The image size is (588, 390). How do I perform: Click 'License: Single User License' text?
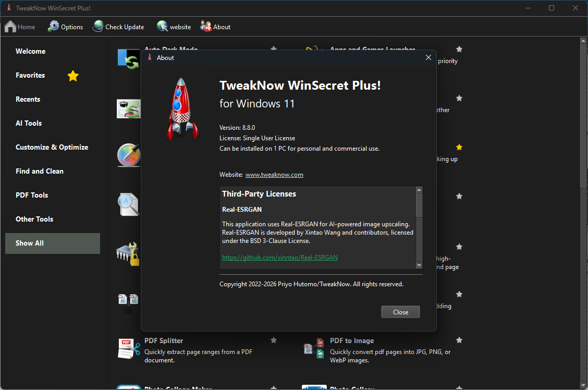point(258,138)
